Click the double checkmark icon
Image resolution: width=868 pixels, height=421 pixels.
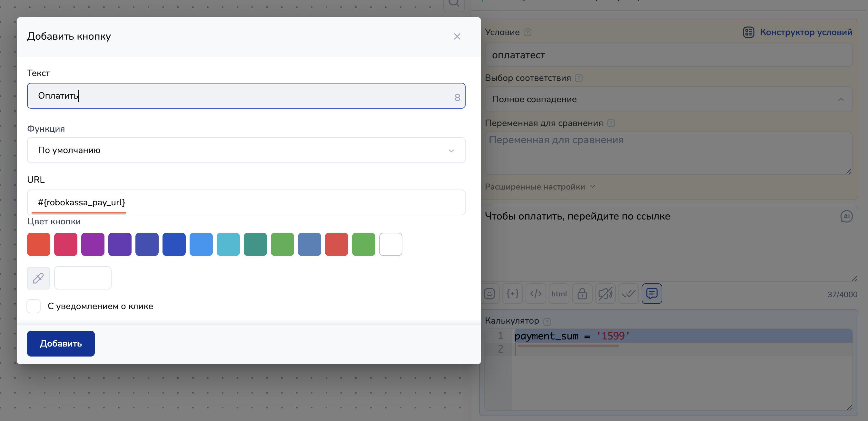(628, 294)
